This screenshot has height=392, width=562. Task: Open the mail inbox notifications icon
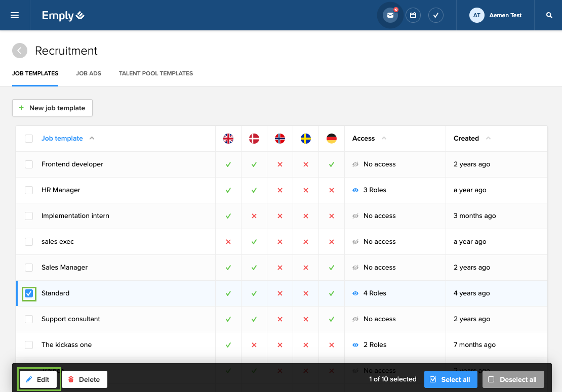pyautogui.click(x=390, y=15)
